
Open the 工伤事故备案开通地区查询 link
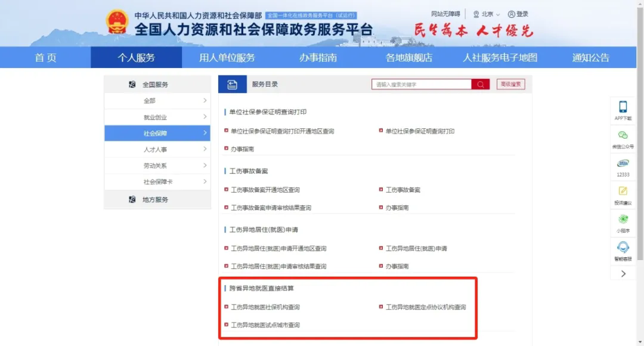tap(265, 190)
